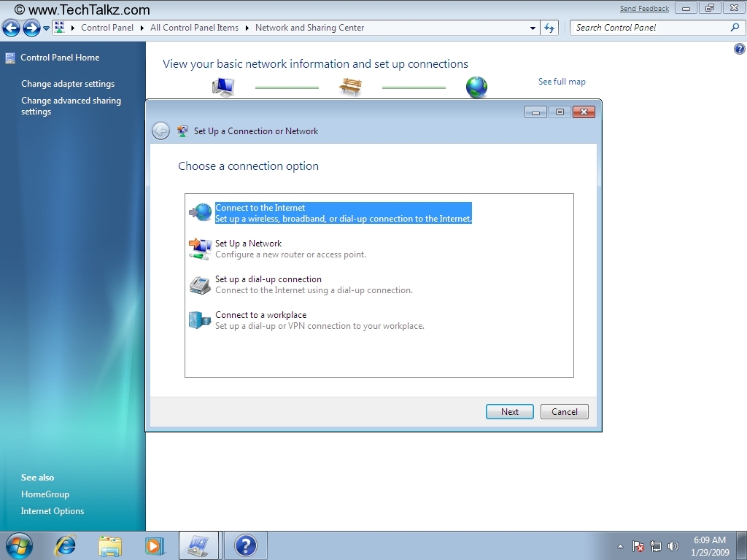Open Windows Media Player from taskbar
The width and height of the screenshot is (747, 560).
pyautogui.click(x=155, y=545)
